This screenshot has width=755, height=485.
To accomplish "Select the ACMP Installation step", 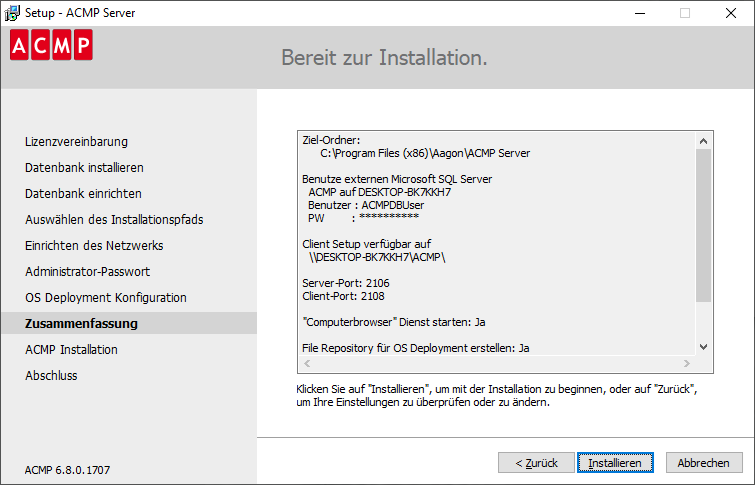I will click(x=71, y=350).
